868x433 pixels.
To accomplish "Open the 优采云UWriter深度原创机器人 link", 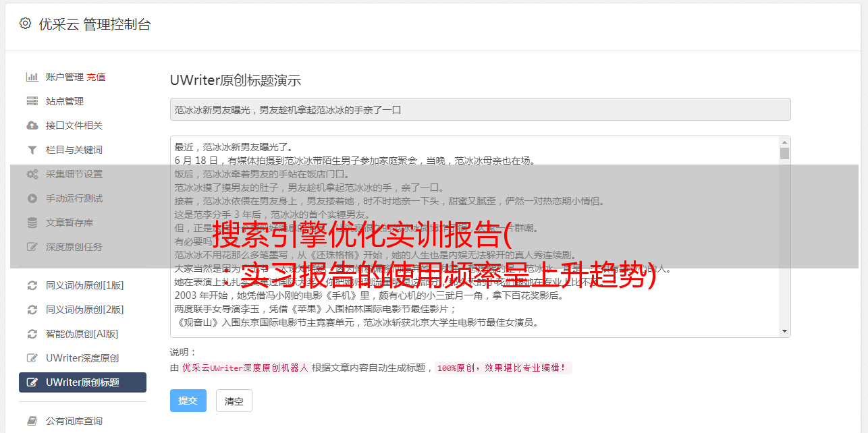I will pyautogui.click(x=246, y=368).
